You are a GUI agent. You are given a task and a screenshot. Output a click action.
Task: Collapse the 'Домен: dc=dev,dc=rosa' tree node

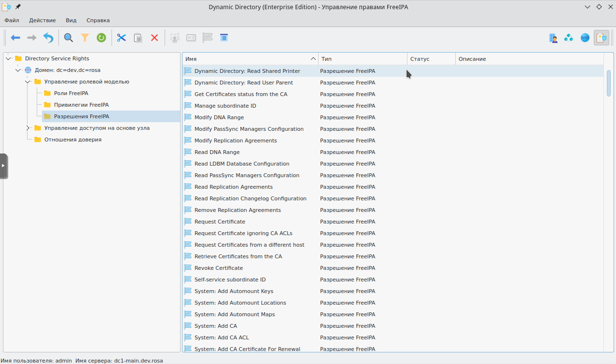[18, 70]
